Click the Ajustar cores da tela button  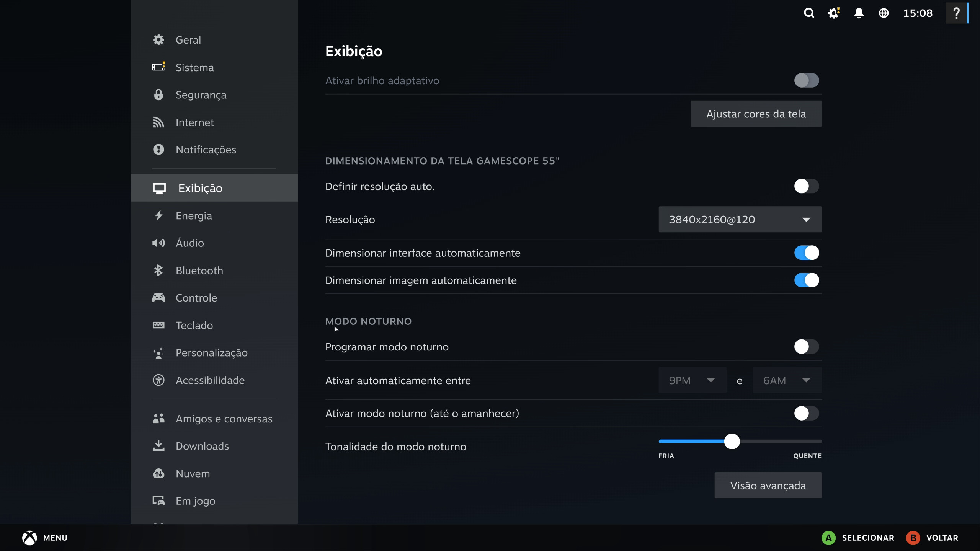point(756,114)
